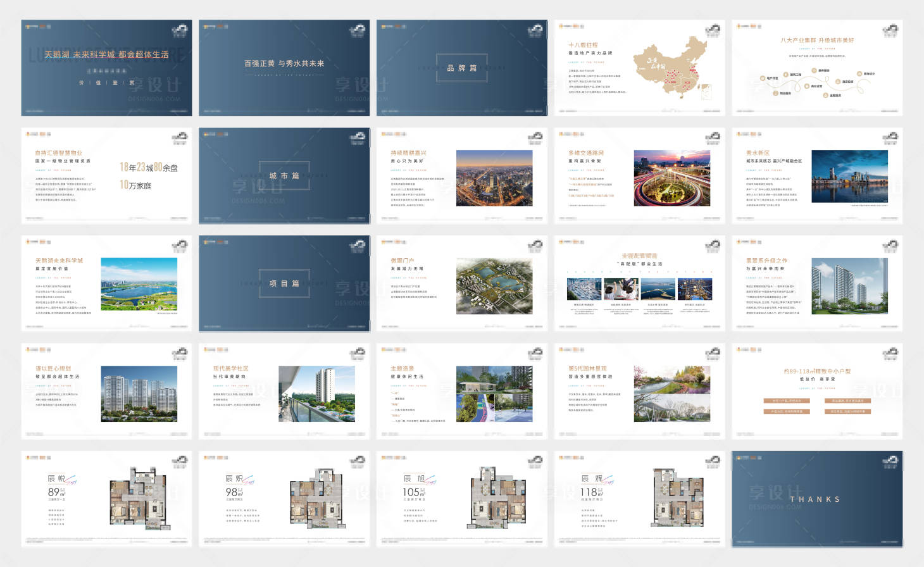Viewport: 924px width, 567px height.
Task: Click the 翡翠系升级之作 heading
Action: tap(767, 261)
